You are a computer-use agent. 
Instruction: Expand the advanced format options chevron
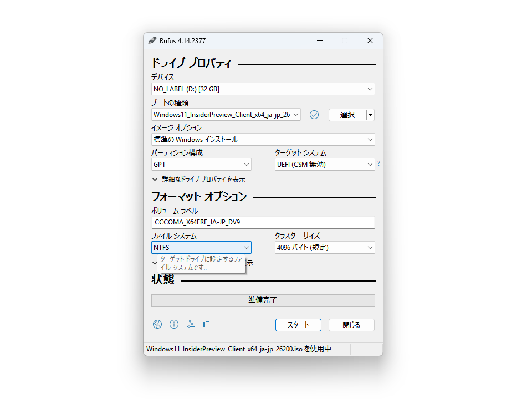(155, 263)
